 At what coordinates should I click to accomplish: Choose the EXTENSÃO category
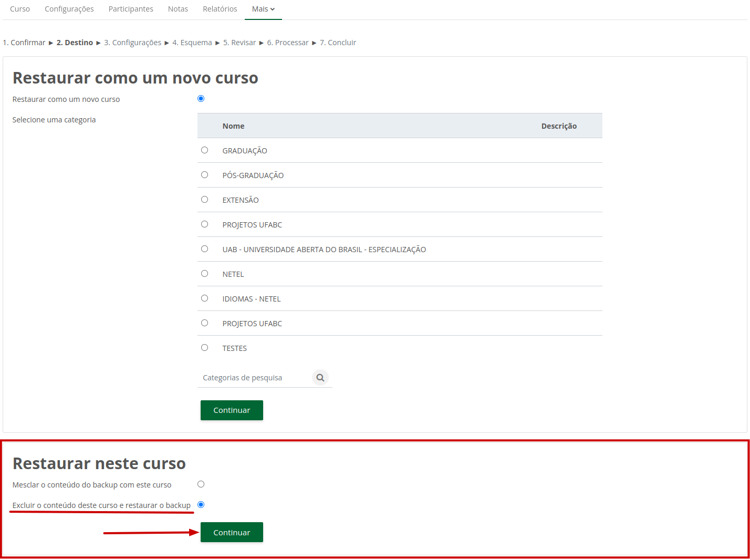tap(205, 199)
